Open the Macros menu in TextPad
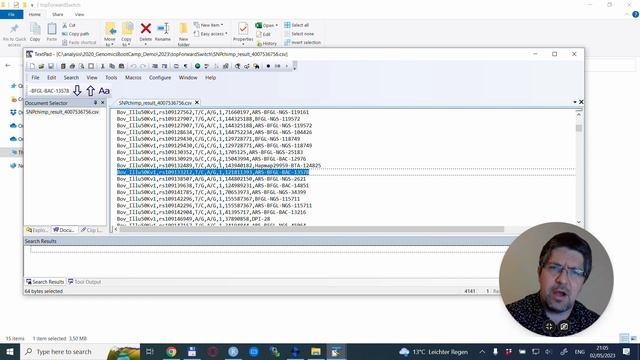Image resolution: width=640 pixels, height=360 pixels. (133, 78)
